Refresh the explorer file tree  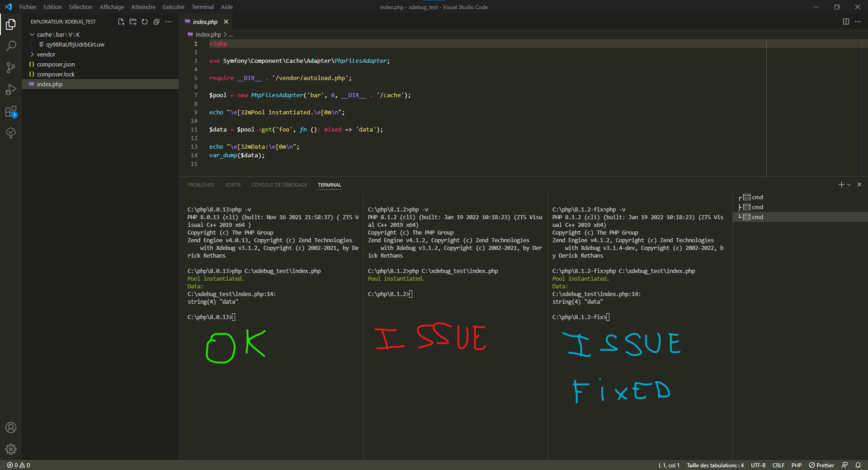[145, 22]
